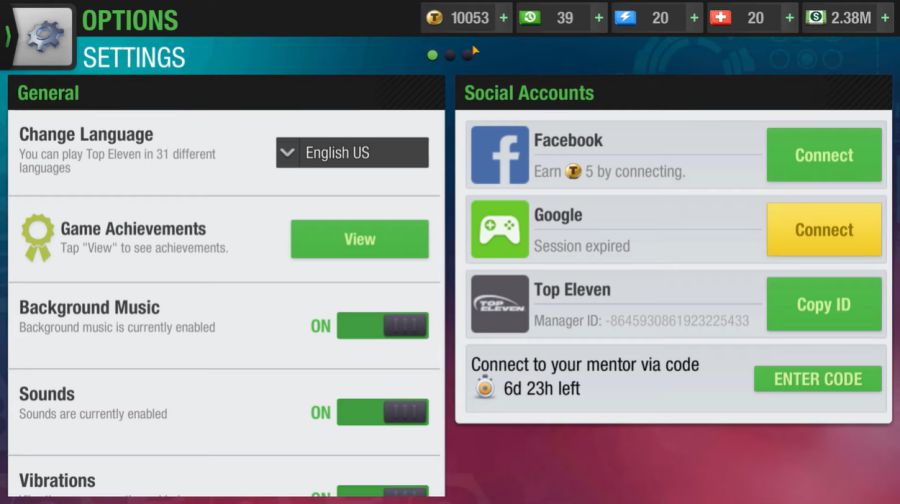Click the Social Accounts section header

pos(529,93)
